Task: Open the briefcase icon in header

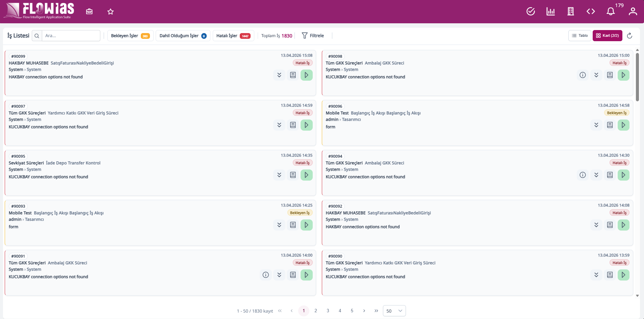Action: pyautogui.click(x=89, y=11)
